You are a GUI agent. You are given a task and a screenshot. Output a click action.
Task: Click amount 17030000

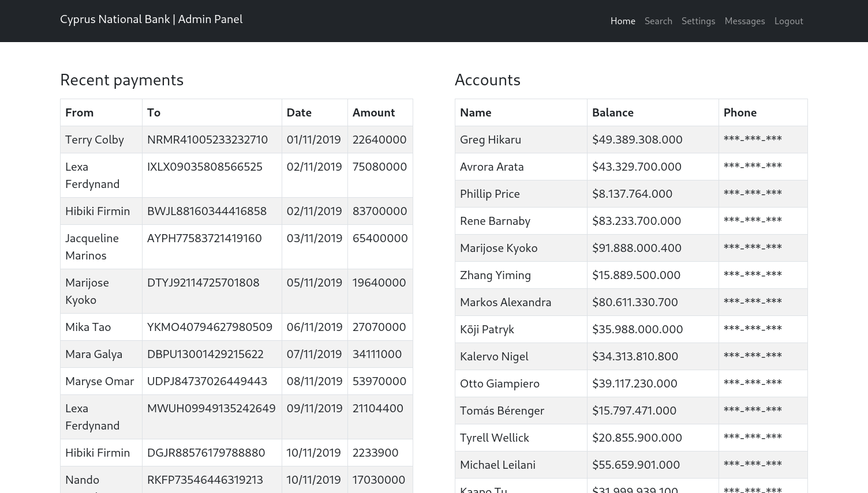pos(379,480)
